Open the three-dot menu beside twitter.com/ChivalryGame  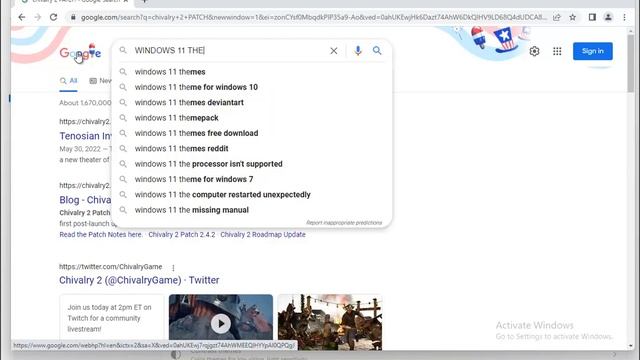pyautogui.click(x=173, y=268)
